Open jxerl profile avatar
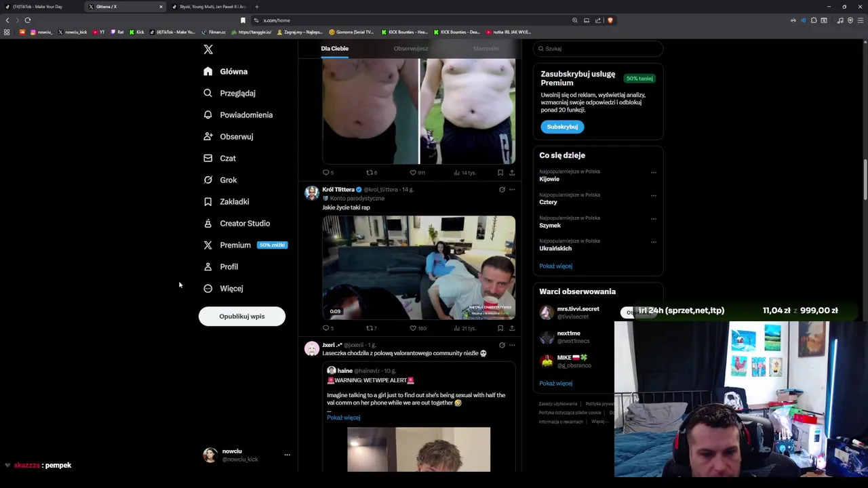868x488 pixels. point(312,348)
